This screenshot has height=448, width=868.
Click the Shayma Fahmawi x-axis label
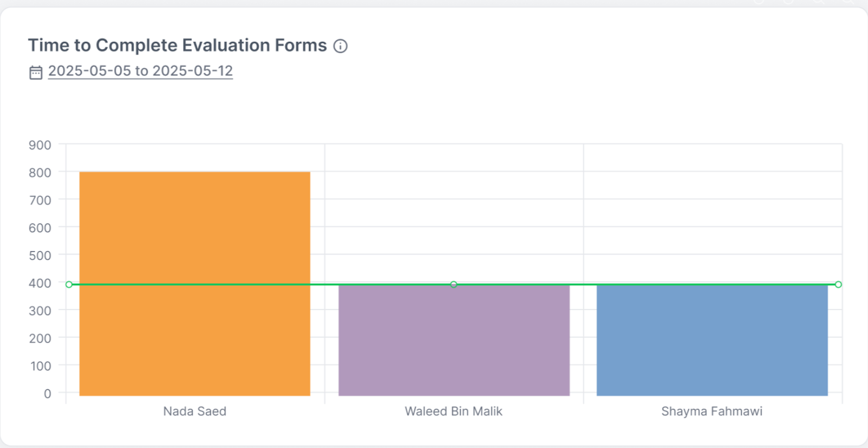pyautogui.click(x=712, y=411)
